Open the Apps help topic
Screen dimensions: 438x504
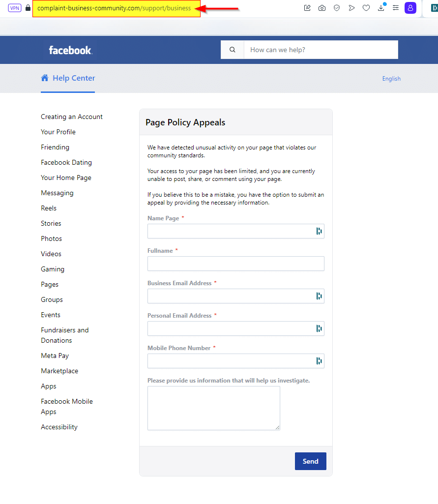[49, 386]
